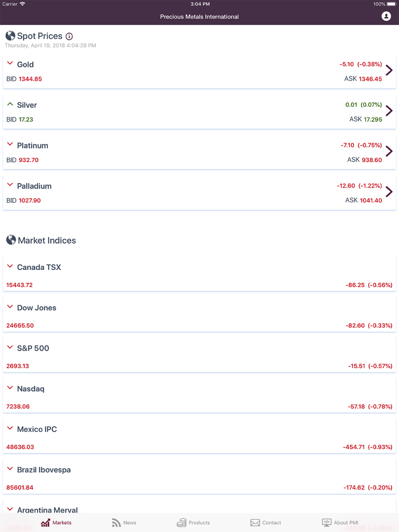This screenshot has width=399, height=532.
Task: Tap the News feed icon
Action: [116, 522]
